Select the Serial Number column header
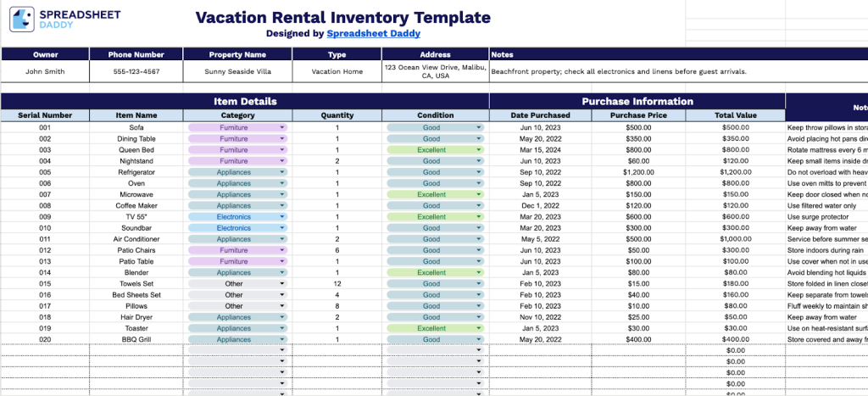Screen dimensions: 868x396 [45, 115]
